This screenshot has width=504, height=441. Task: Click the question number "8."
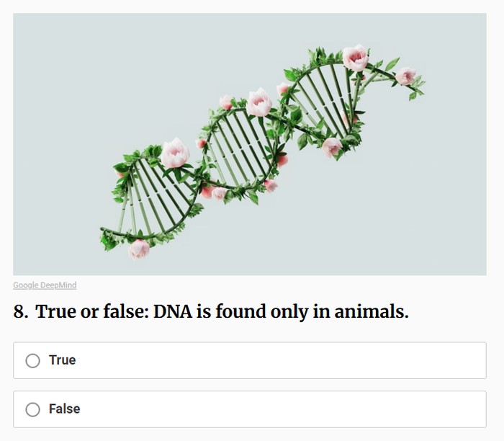(21, 312)
